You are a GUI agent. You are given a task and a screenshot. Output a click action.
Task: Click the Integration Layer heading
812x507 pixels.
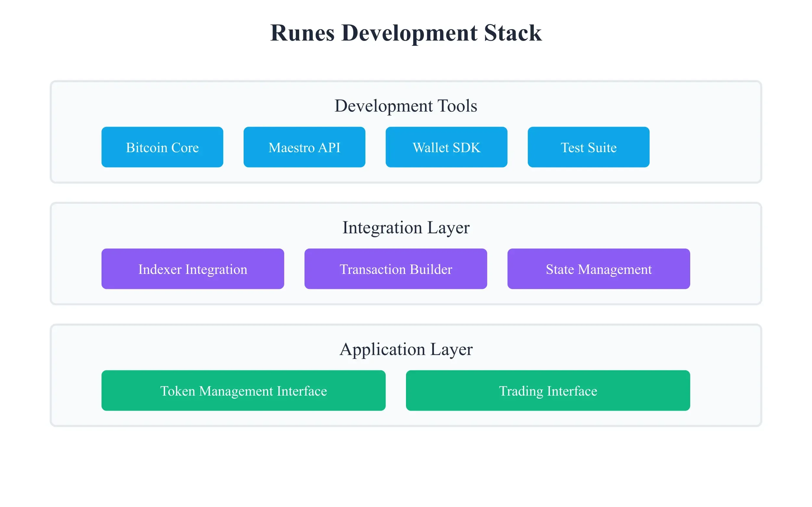[406, 227]
